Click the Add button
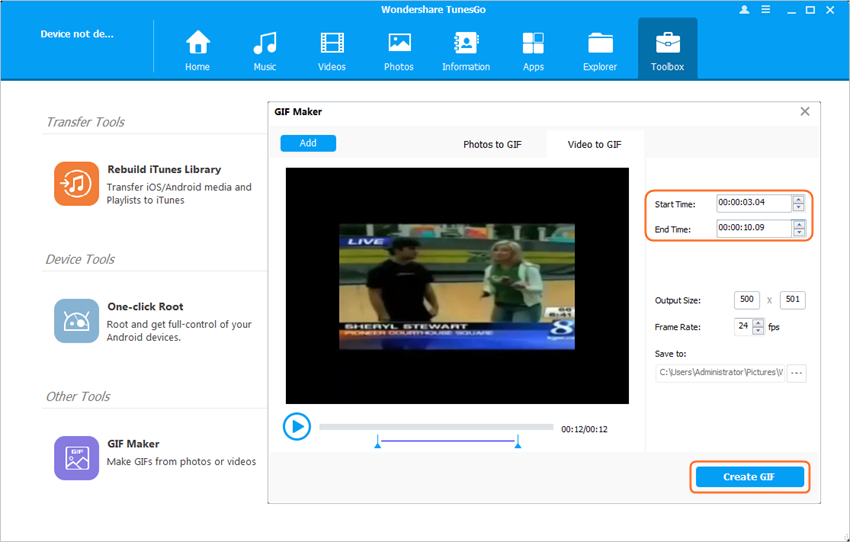 click(308, 143)
